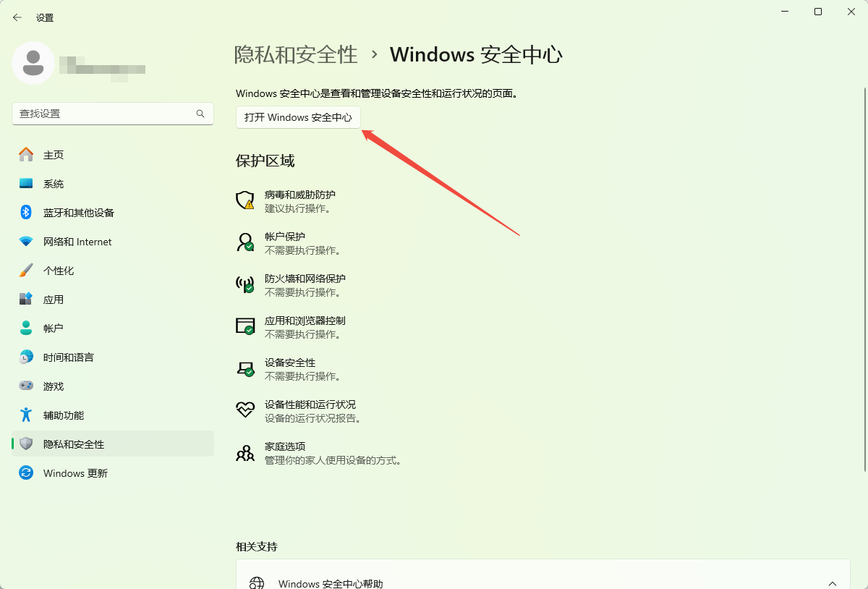Minimize the 设置 window
Screen dimensions: 868x589
pyautogui.click(x=785, y=12)
